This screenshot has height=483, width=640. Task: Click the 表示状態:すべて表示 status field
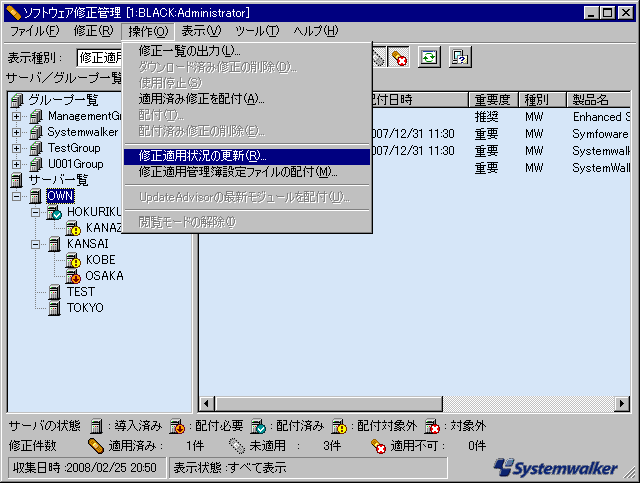coord(308,467)
